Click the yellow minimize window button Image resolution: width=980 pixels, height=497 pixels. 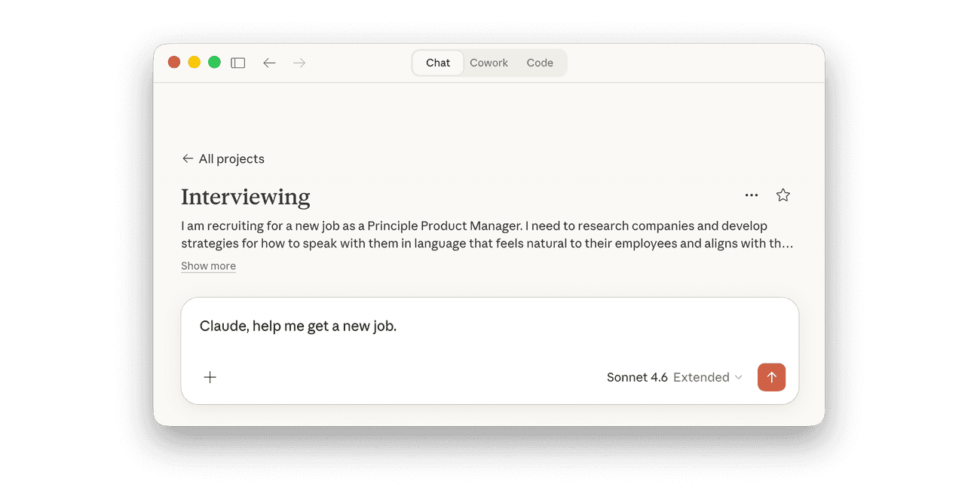194,63
